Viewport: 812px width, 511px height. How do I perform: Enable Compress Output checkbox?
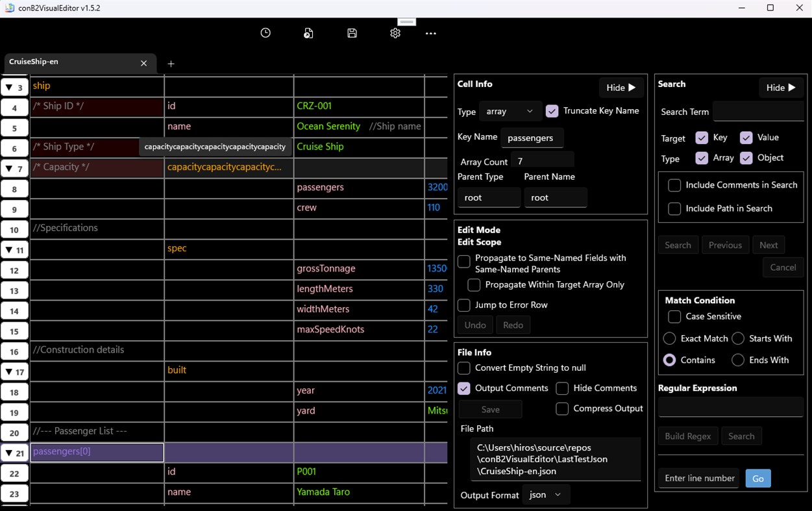[x=562, y=408]
